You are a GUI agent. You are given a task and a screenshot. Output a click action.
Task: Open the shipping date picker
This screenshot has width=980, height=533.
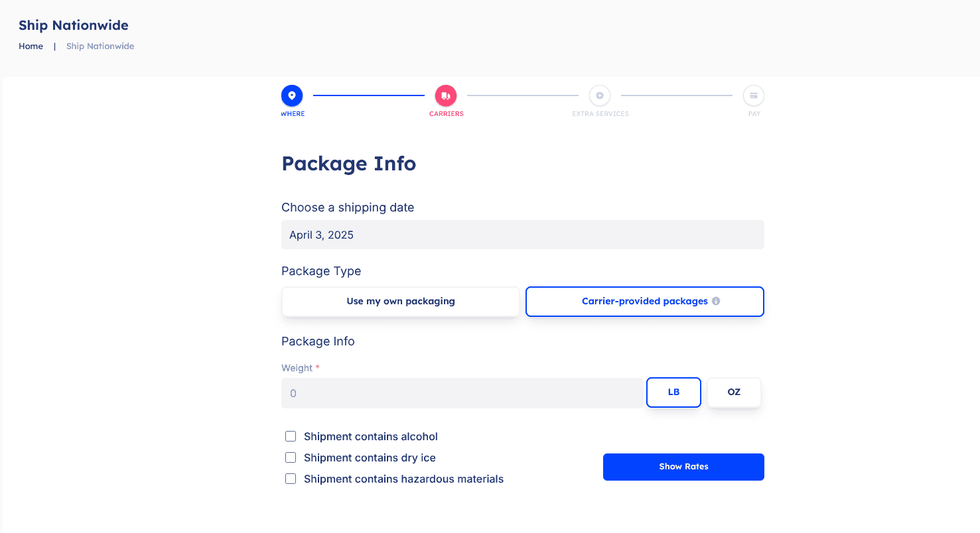coord(522,235)
